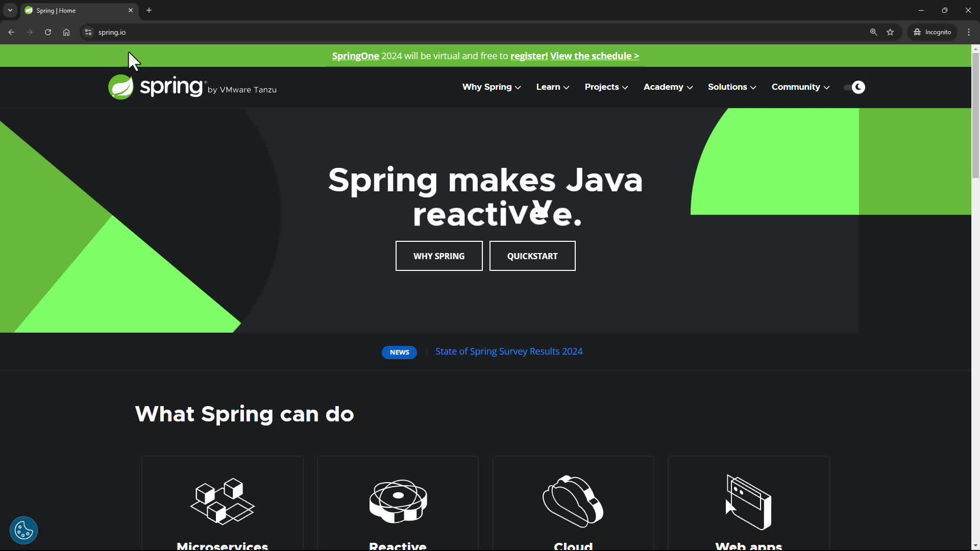Select the Cloud icon
980x551 pixels.
[573, 501]
